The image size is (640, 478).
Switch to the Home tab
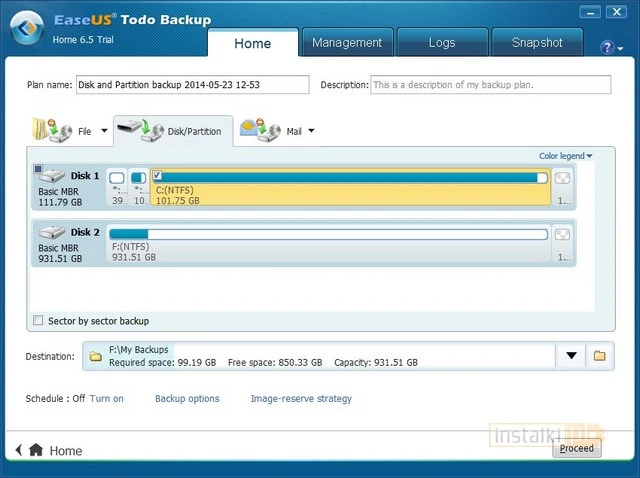point(253,43)
